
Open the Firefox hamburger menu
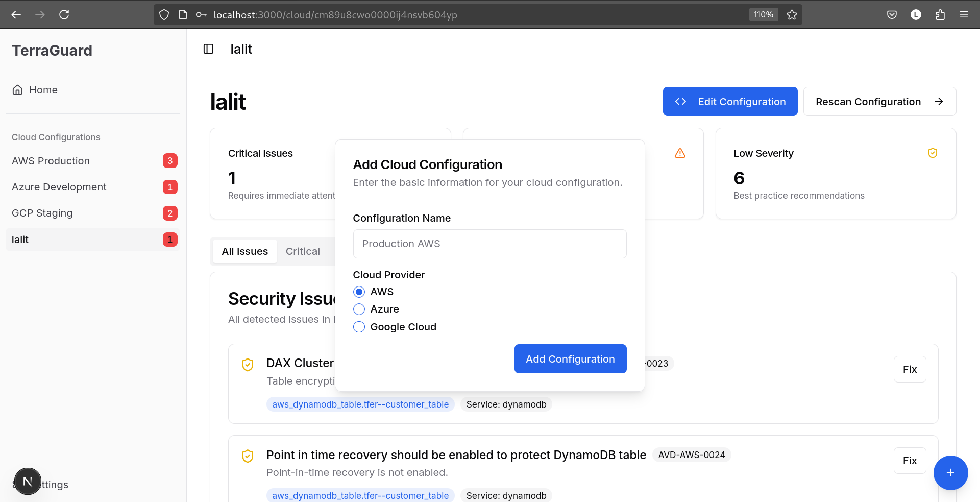pyautogui.click(x=964, y=14)
